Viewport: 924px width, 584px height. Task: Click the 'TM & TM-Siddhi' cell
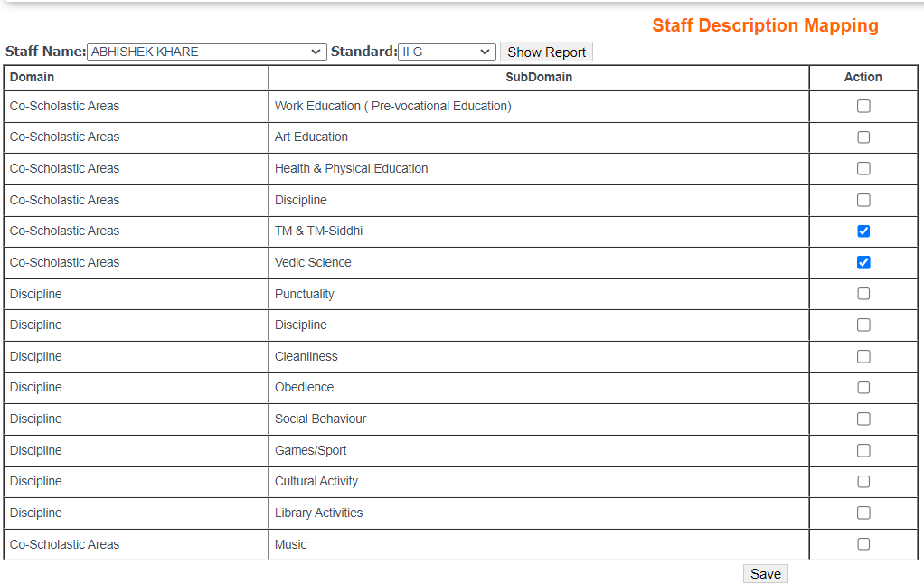click(x=539, y=231)
